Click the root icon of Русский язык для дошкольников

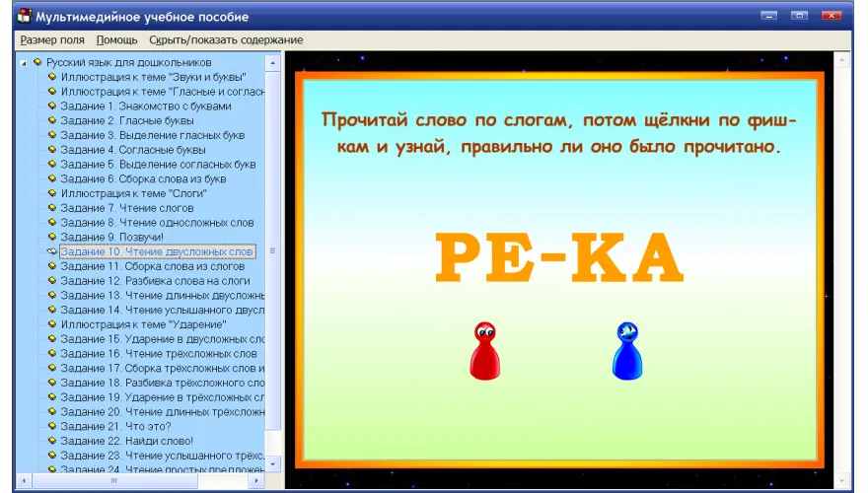(x=37, y=62)
